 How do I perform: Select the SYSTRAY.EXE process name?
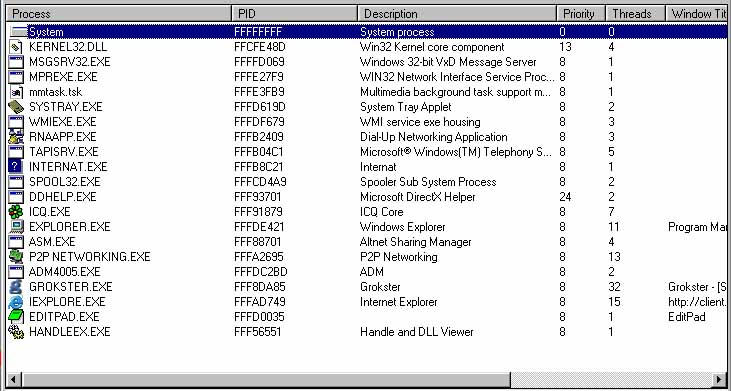point(65,107)
